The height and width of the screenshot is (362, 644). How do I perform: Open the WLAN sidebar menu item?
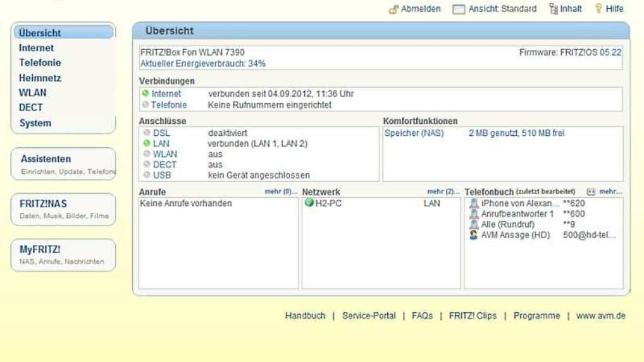(x=32, y=93)
